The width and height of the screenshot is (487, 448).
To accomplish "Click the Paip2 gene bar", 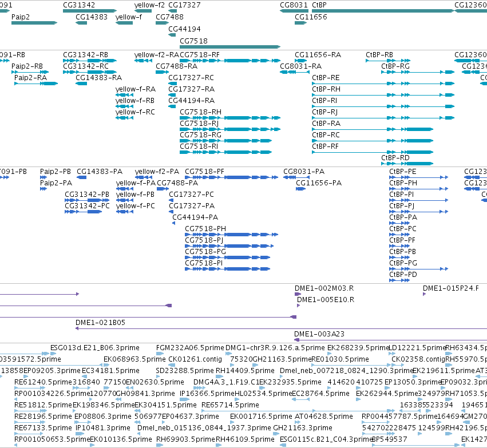I will pos(34,23).
